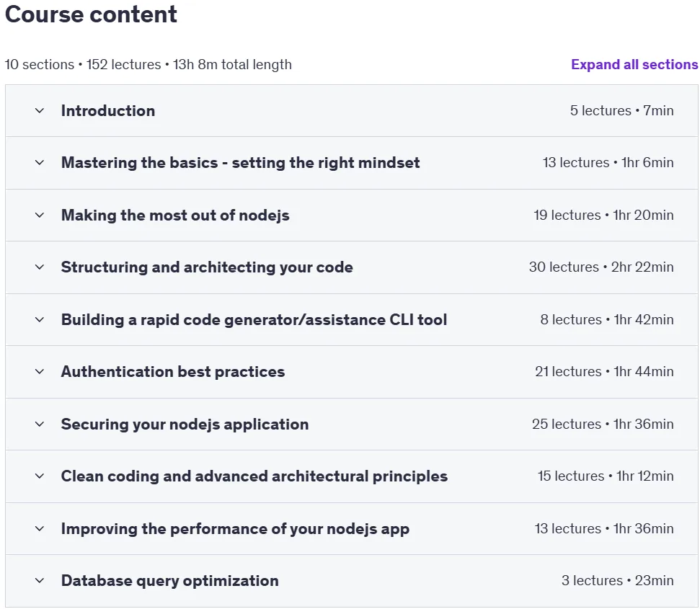Select the Introduction section title
Screen dimensions: 700x609
(x=108, y=111)
